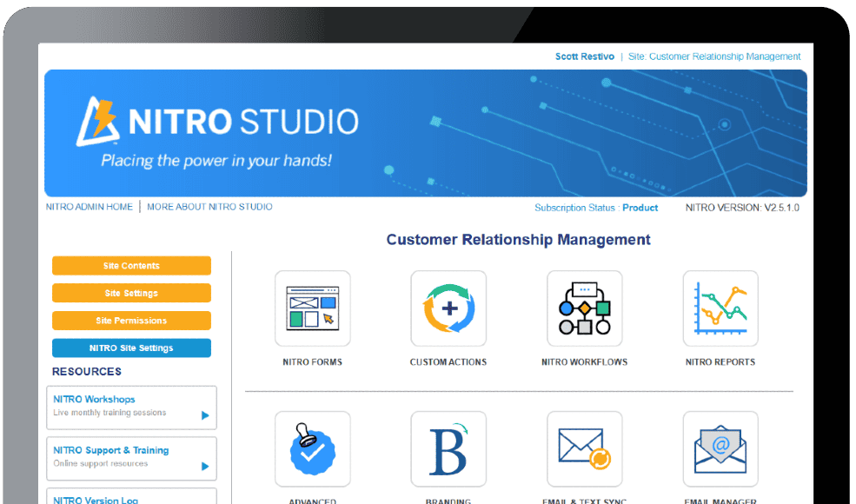This screenshot has height=504, width=856.
Task: Click the Product subscription status link
Action: pos(640,208)
